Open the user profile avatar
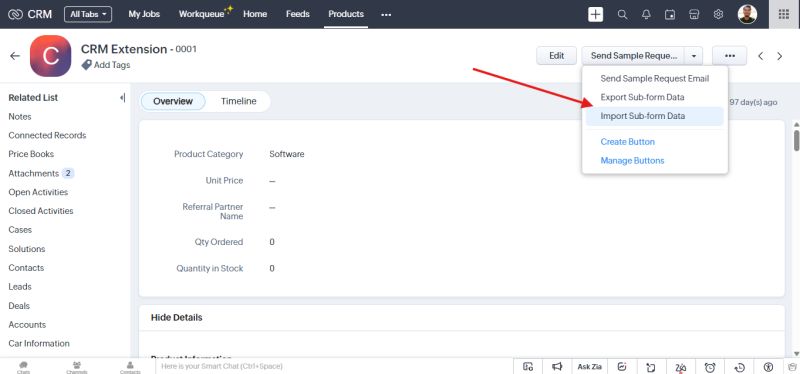800x374 pixels. (x=747, y=14)
